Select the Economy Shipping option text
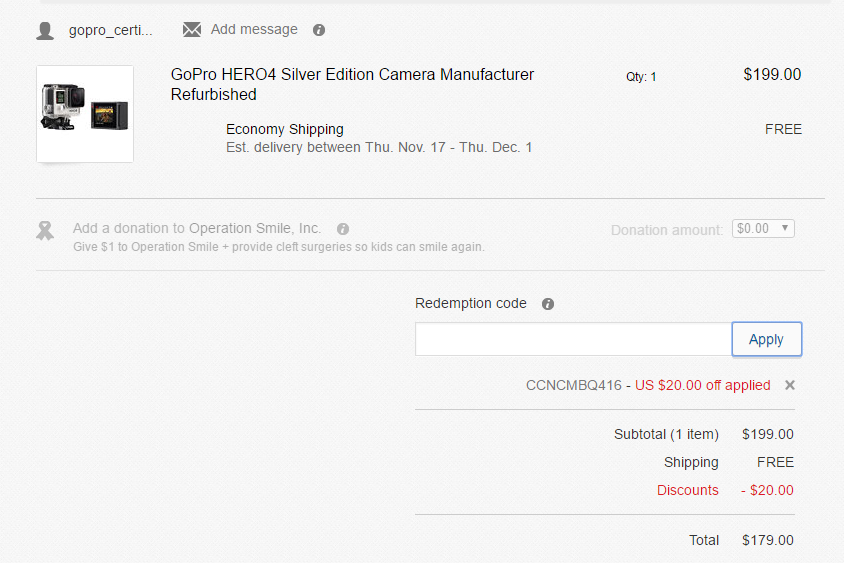 pos(285,129)
